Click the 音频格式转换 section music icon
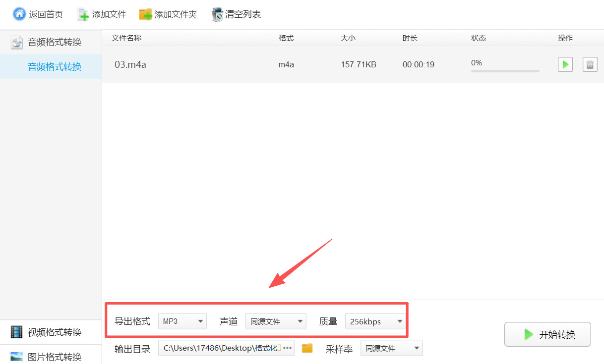 17,42
